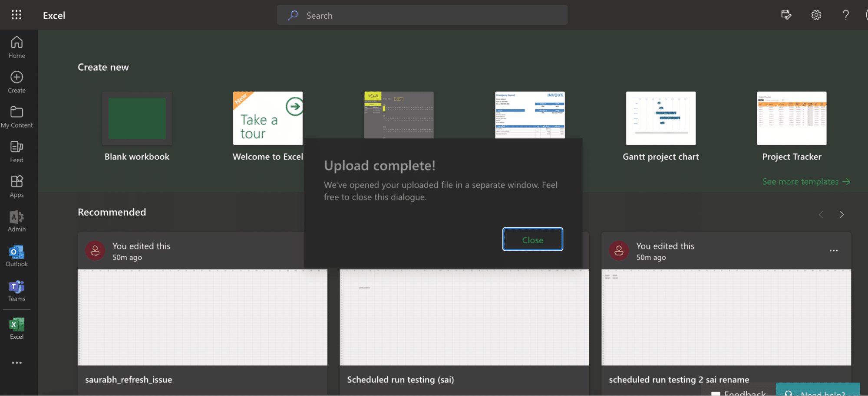Open the feedback notes icon in header
This screenshot has width=868, height=396.
tap(786, 15)
